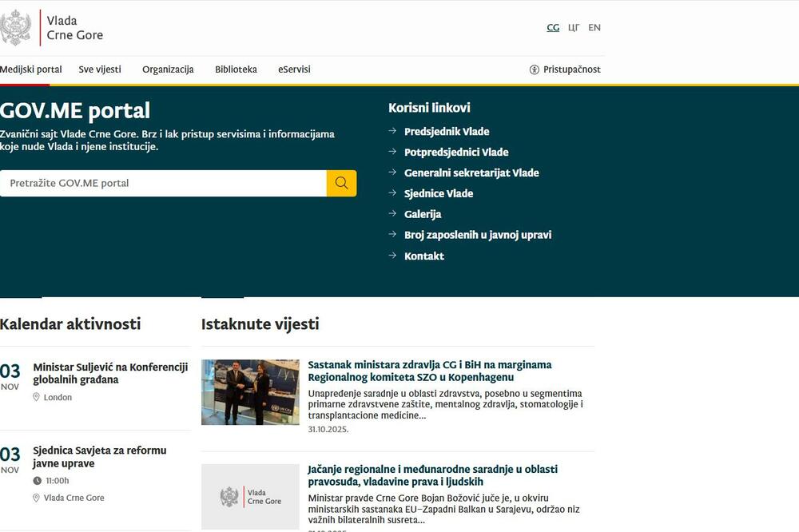The image size is (799, 532).
Task: Click the search magnifier icon
Action: pyautogui.click(x=341, y=182)
